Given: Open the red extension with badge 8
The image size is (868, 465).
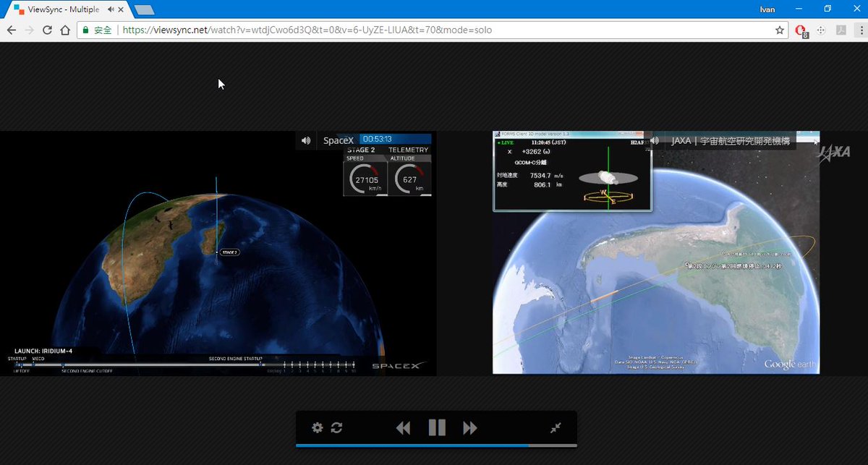Looking at the screenshot, I should pyautogui.click(x=801, y=31).
